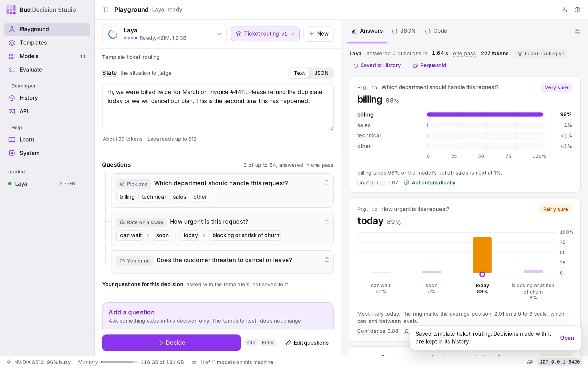588x368 pixels.
Task: Click the API address 127.0.0.1:8420
Action: (x=559, y=362)
